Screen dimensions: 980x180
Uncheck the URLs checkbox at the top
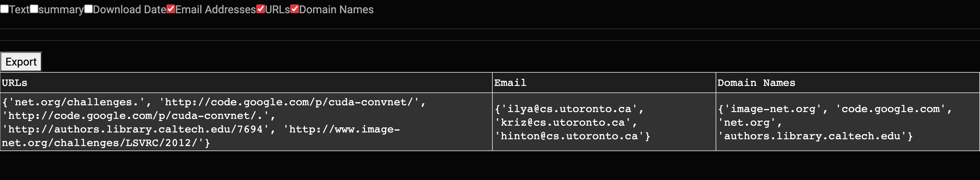pyautogui.click(x=261, y=9)
